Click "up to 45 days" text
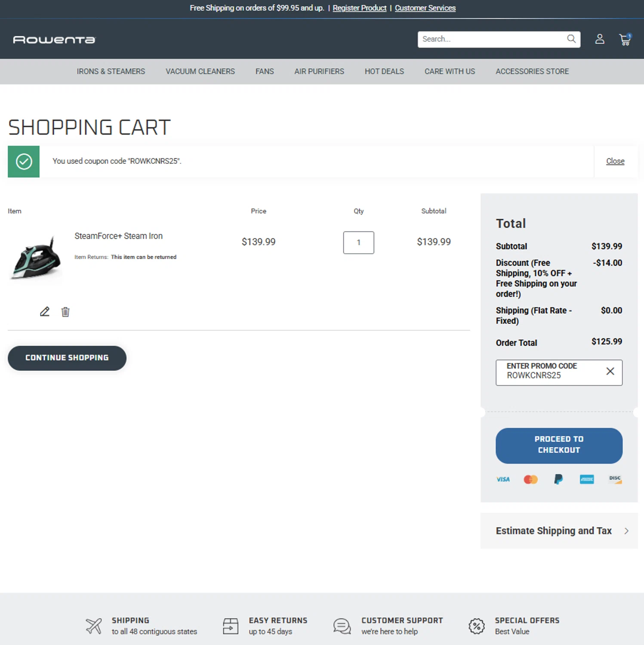 [270, 632]
